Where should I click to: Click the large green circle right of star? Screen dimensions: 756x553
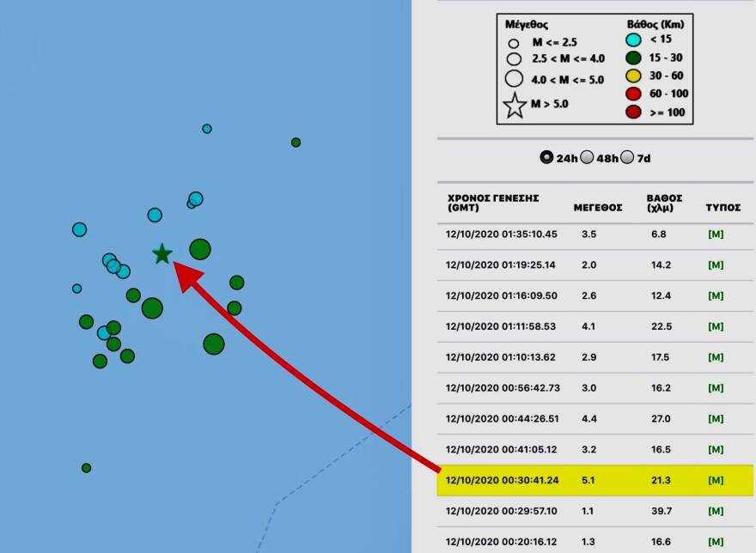200,249
